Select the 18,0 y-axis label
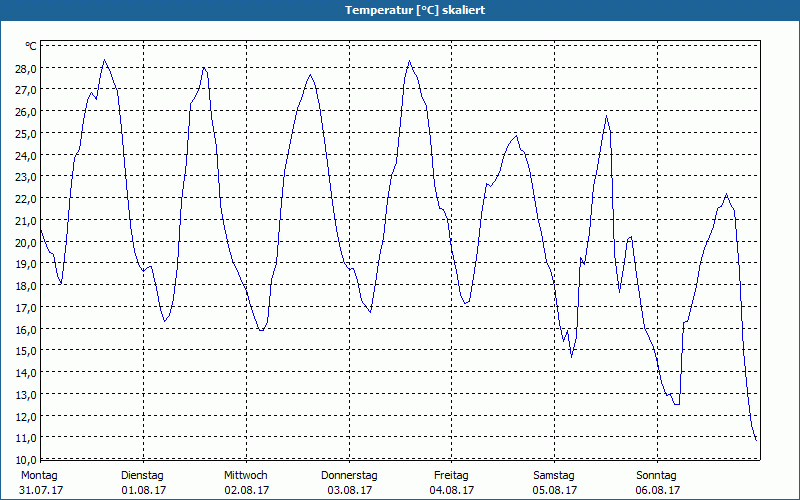This screenshot has width=800, height=500. tap(26, 286)
